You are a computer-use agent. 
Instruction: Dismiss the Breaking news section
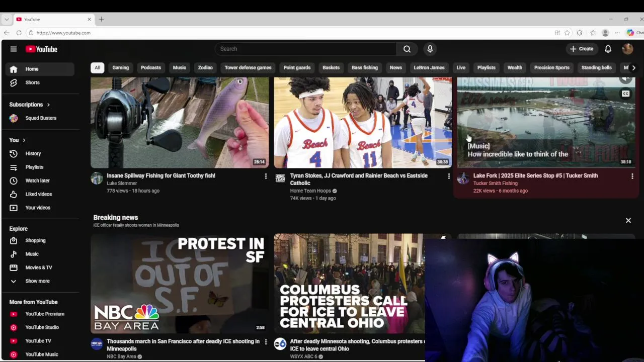(x=628, y=220)
